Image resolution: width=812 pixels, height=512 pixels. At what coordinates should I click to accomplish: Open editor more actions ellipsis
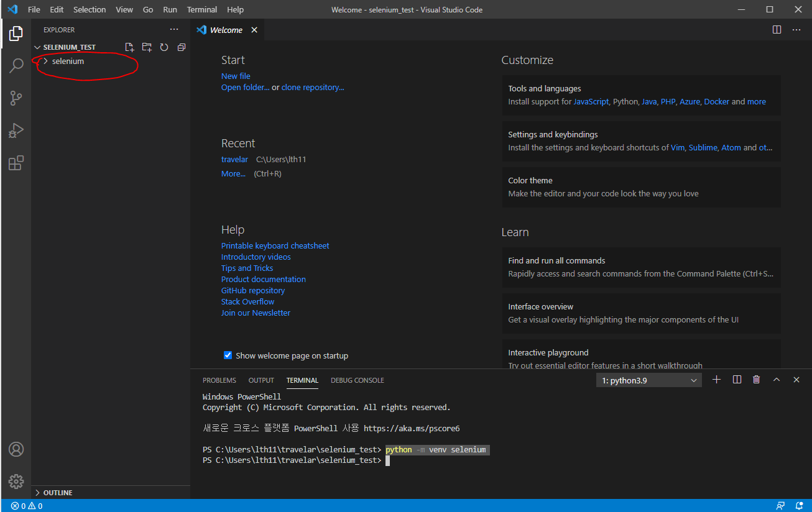point(796,30)
